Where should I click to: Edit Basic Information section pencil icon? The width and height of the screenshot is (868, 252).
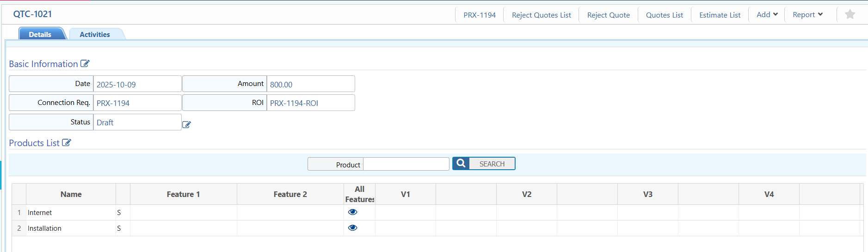click(85, 64)
